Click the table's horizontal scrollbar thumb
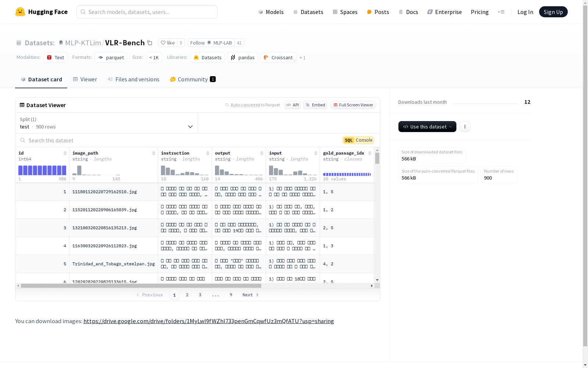The width and height of the screenshot is (588, 368). (x=141, y=286)
